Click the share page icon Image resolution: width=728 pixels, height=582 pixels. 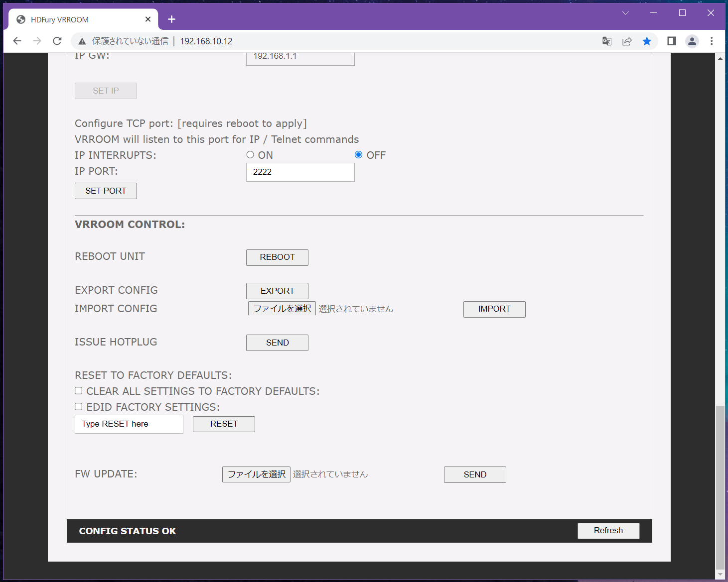pos(627,41)
